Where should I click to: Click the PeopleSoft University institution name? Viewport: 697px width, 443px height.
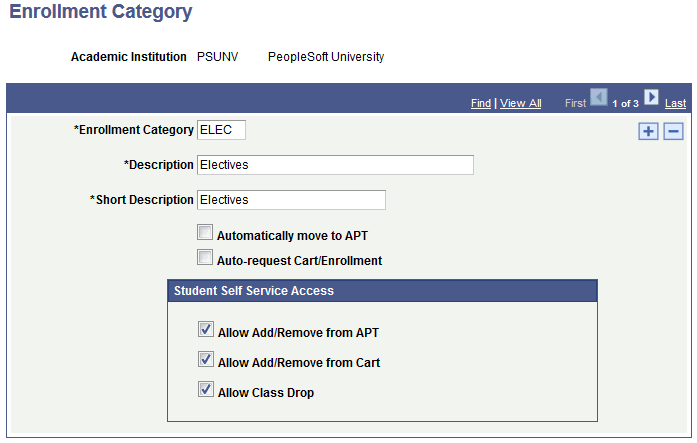click(326, 57)
